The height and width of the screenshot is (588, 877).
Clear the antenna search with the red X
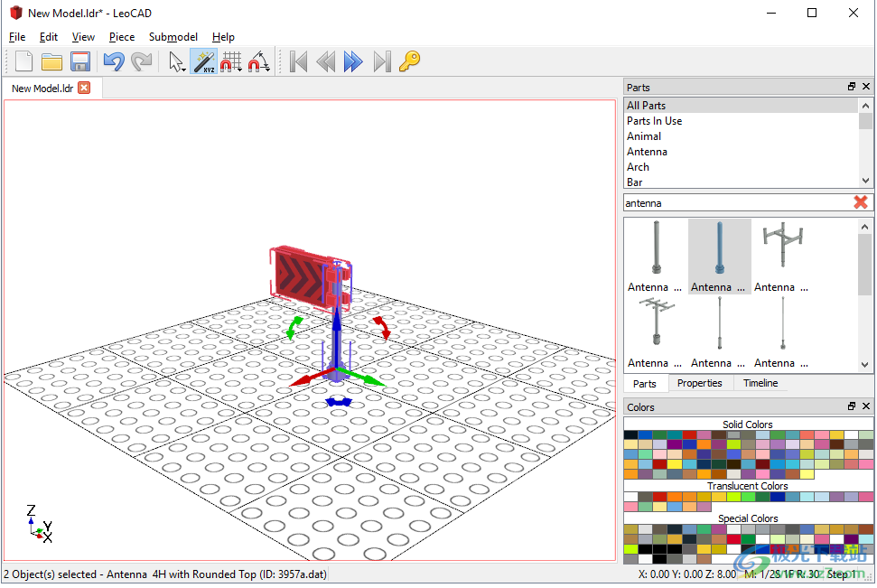(x=860, y=202)
